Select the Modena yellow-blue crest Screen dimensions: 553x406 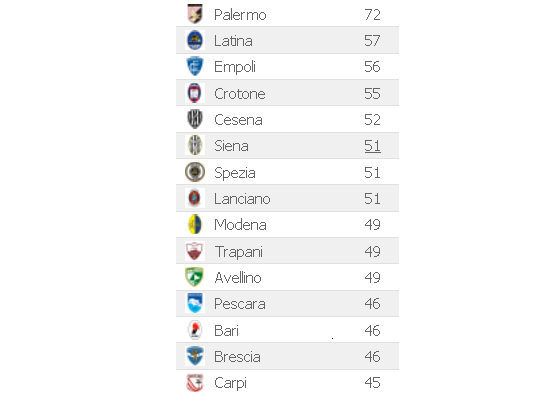[x=195, y=224]
